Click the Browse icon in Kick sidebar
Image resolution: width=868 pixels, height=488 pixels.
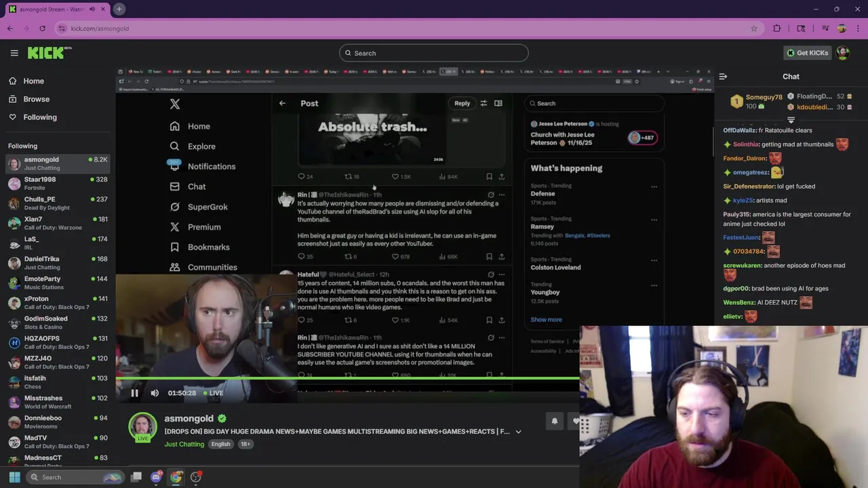[12, 99]
